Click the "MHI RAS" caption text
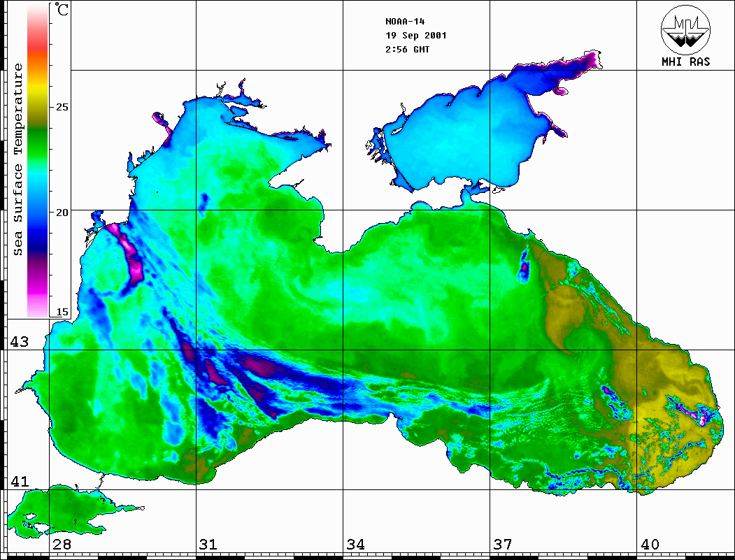This screenshot has height=560, width=735. 685,62
